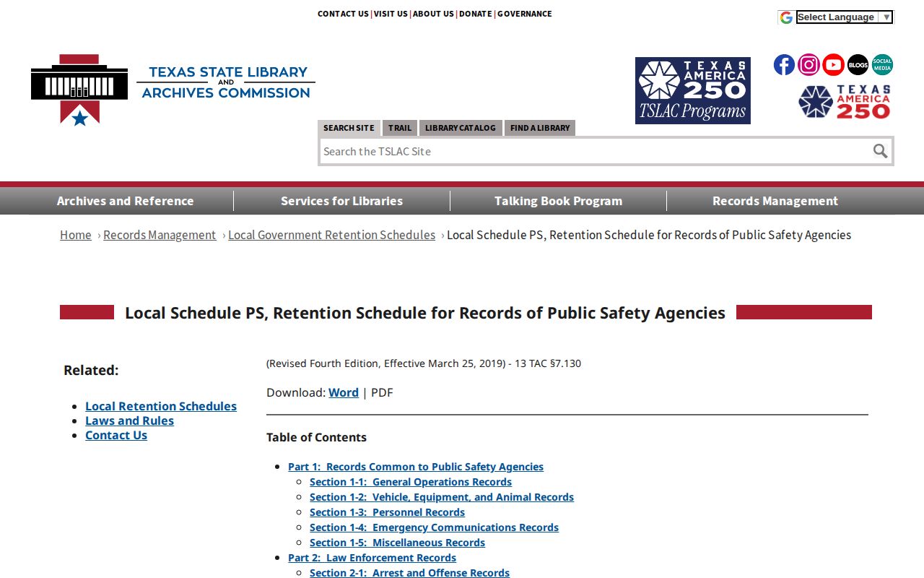Open the Visit Us link
The image size is (924, 578).
(391, 14)
